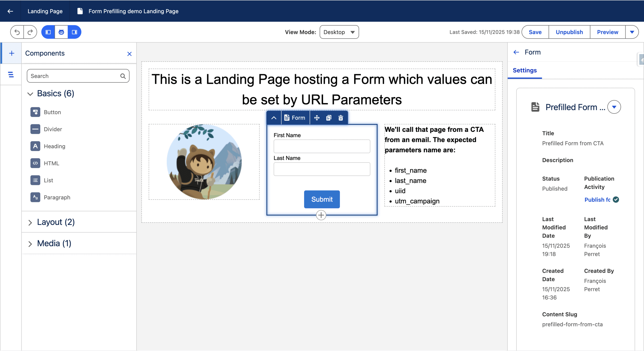Delete the Form component with trash icon
The height and width of the screenshot is (351, 644).
click(341, 118)
